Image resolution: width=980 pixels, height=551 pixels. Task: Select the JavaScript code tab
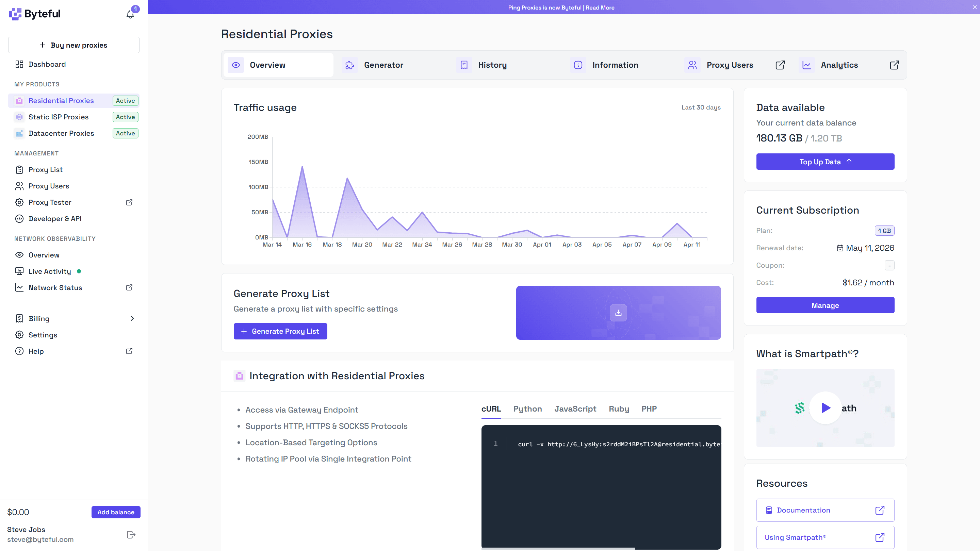click(x=575, y=409)
